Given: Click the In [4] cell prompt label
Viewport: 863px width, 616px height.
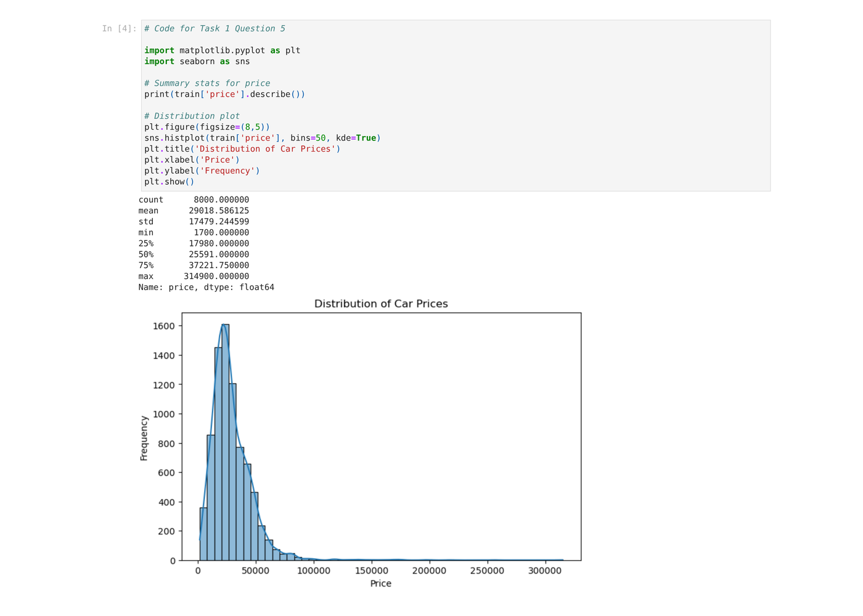Looking at the screenshot, I should tap(119, 28).
